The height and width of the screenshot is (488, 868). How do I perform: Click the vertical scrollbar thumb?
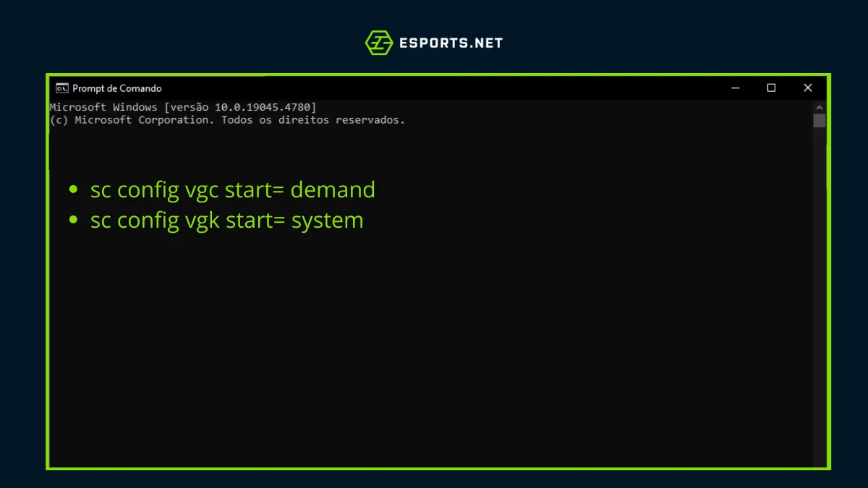(x=819, y=120)
